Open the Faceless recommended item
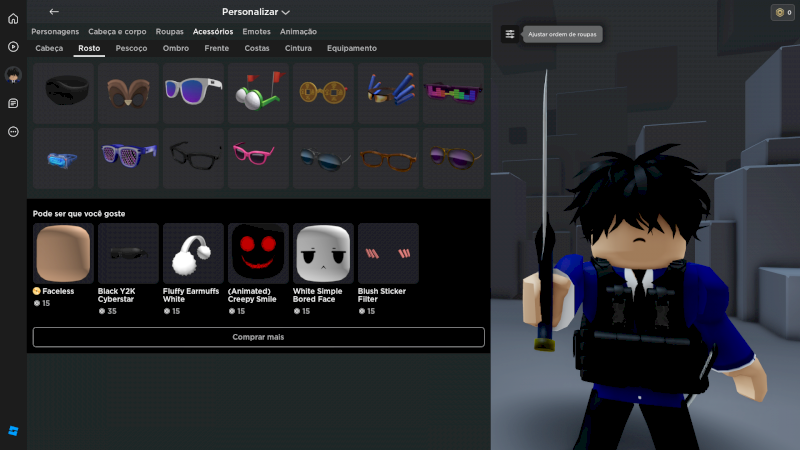This screenshot has width=800, height=450. pos(63,254)
